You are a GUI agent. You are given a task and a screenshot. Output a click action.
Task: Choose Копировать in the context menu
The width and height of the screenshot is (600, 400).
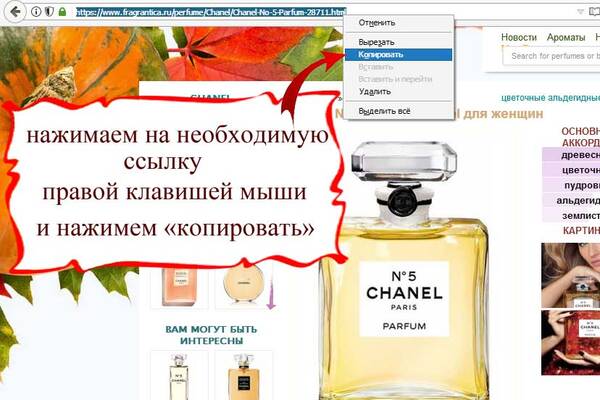pyautogui.click(x=399, y=54)
